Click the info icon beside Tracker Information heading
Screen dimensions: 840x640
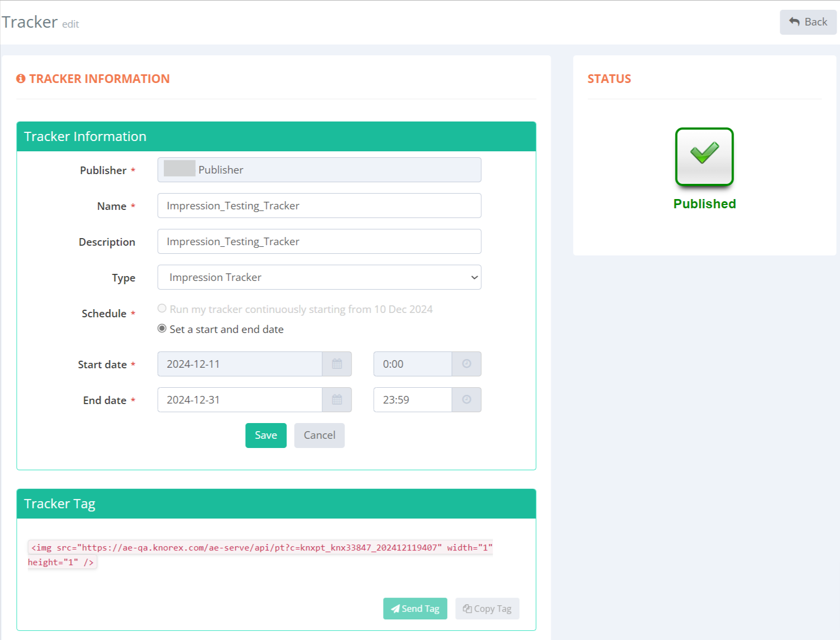[21, 79]
